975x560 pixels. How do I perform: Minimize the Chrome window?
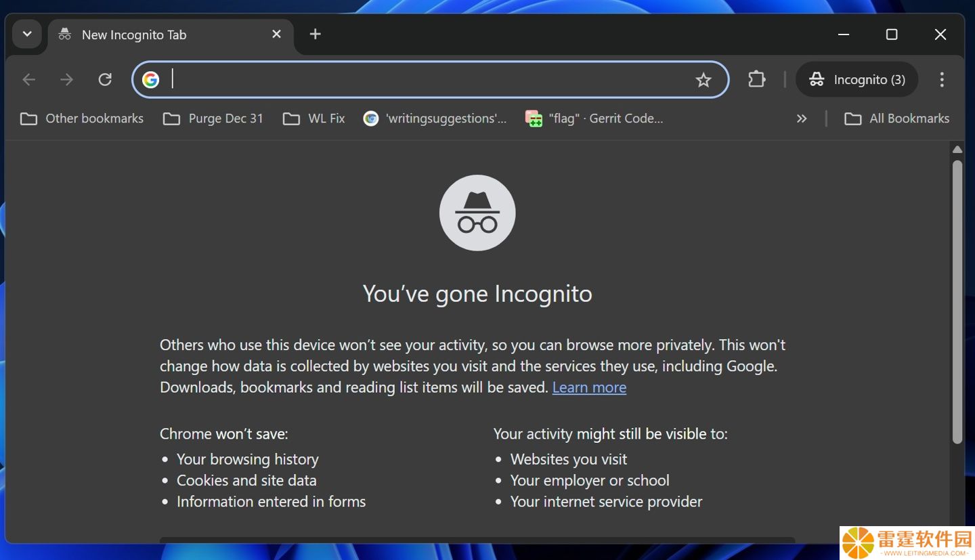pyautogui.click(x=844, y=35)
